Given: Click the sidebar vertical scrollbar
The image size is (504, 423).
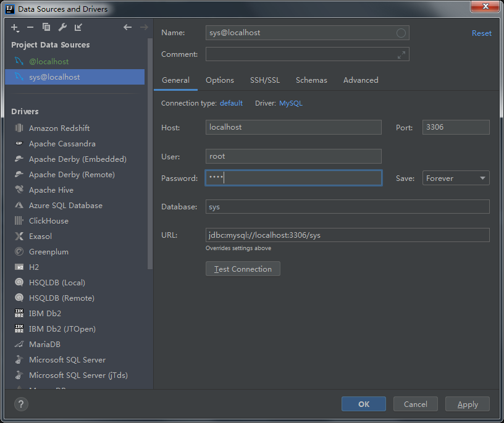Looking at the screenshot, I should [x=150, y=154].
